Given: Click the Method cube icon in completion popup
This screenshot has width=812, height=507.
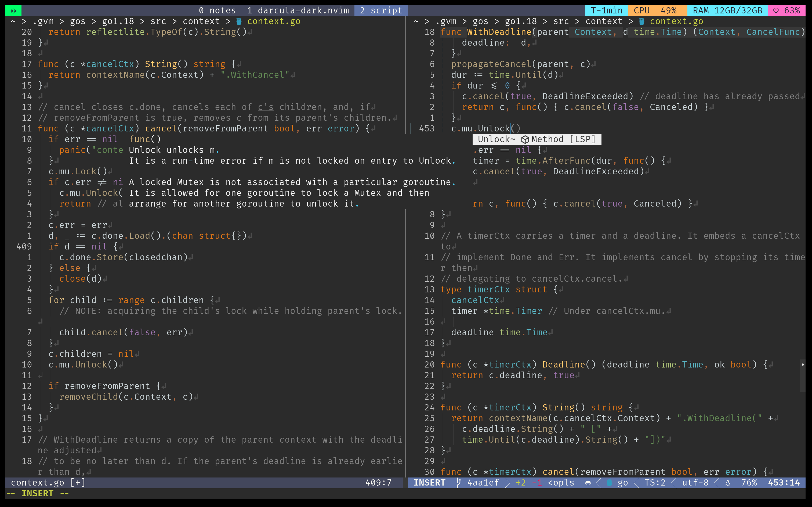Looking at the screenshot, I should (525, 139).
